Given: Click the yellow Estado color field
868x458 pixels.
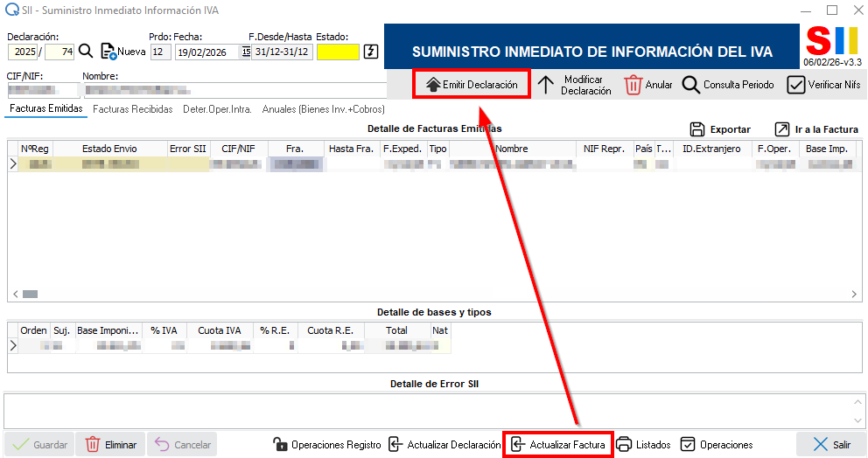Looking at the screenshot, I should pyautogui.click(x=338, y=52).
